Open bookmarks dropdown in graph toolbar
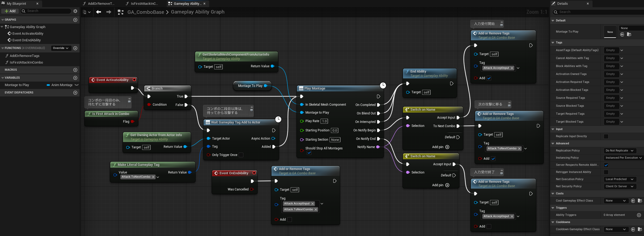644x236 pixels. (x=87, y=12)
